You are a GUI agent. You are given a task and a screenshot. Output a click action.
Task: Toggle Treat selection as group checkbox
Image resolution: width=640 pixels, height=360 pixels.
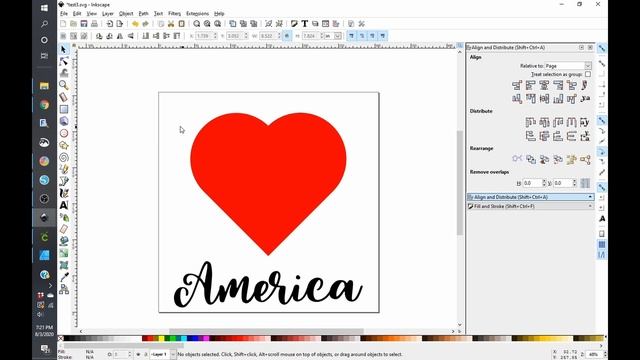[588, 74]
